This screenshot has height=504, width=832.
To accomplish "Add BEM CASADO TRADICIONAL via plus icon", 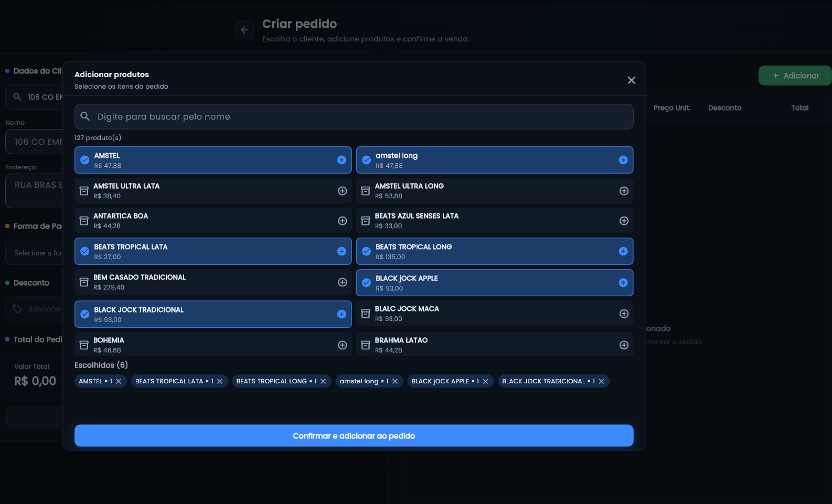I will tap(343, 282).
